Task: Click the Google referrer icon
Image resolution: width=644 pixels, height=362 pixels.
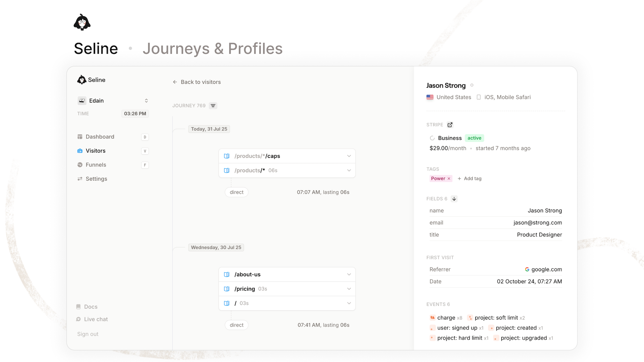Action: (527, 269)
